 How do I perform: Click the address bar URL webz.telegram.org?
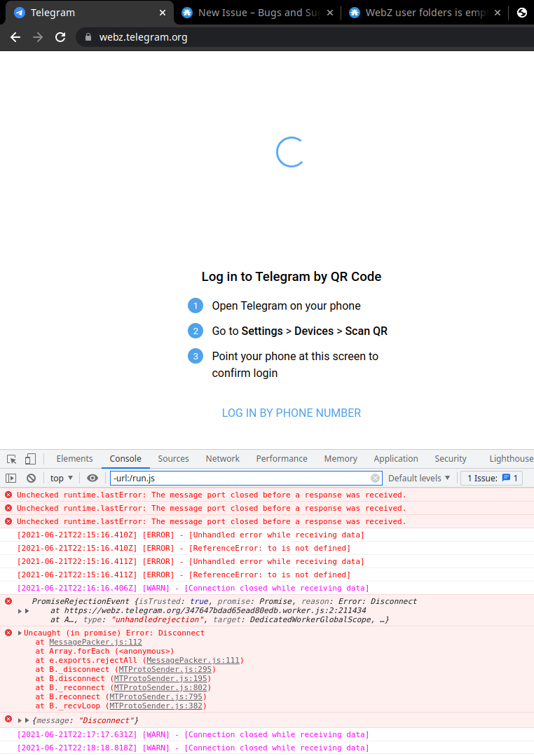pos(143,37)
